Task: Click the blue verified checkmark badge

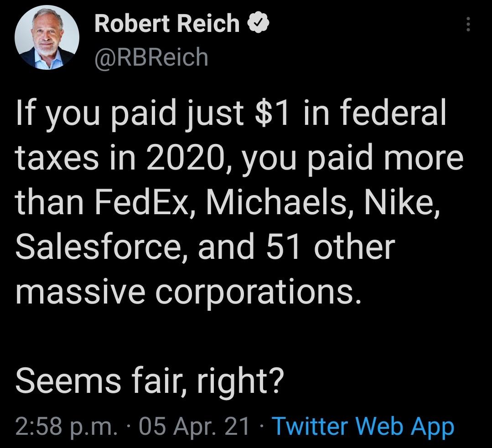Action: click(x=258, y=24)
